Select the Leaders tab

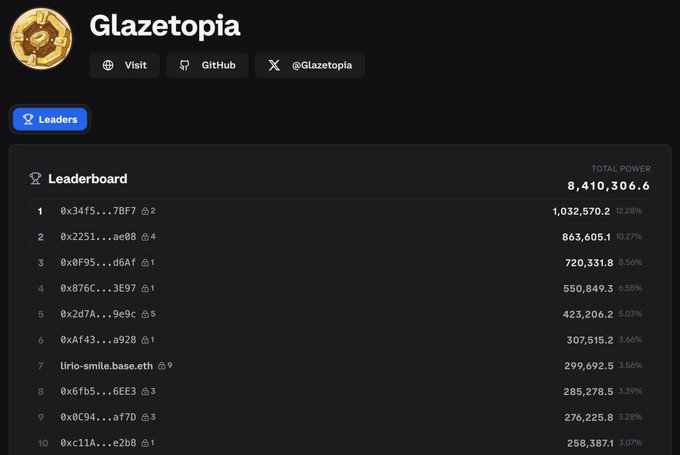pyautogui.click(x=50, y=119)
